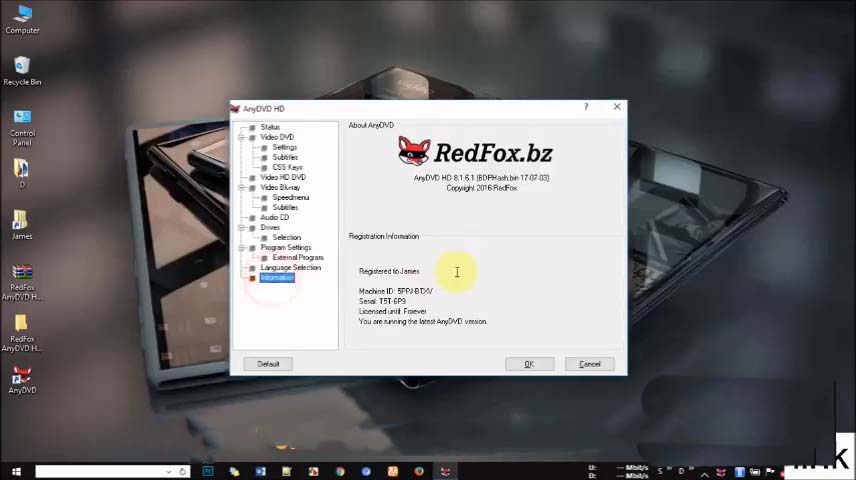Collapse the Video Blu-ray tree node
This screenshot has height=480, width=856.
point(241,187)
